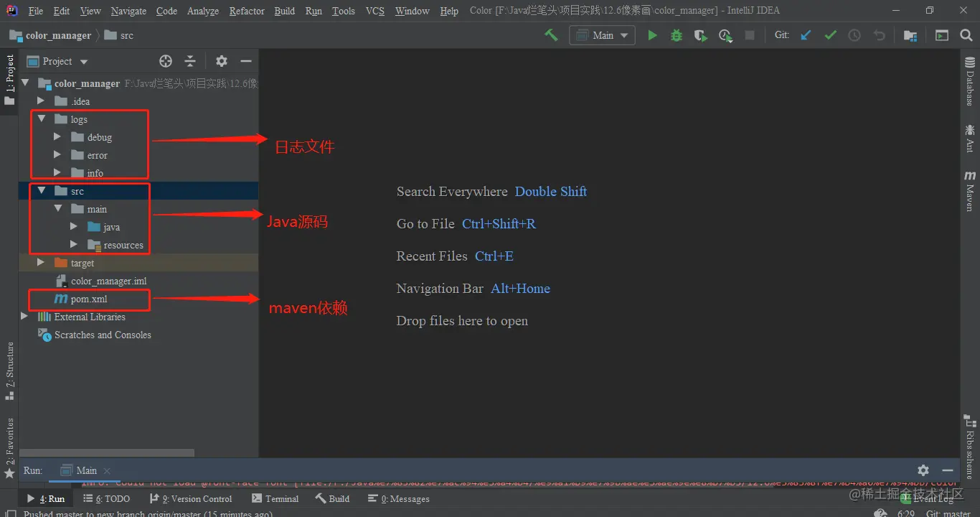980x517 pixels.
Task: Show Git history clock icon
Action: tap(854, 35)
